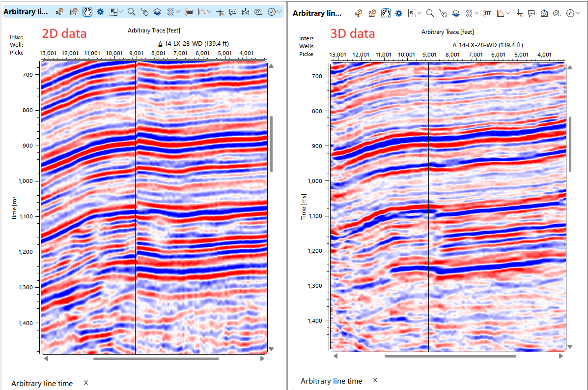The image size is (588, 390).
Task: Open the histogram tool dropdown in the 2D toolbar
Action: click(x=208, y=12)
